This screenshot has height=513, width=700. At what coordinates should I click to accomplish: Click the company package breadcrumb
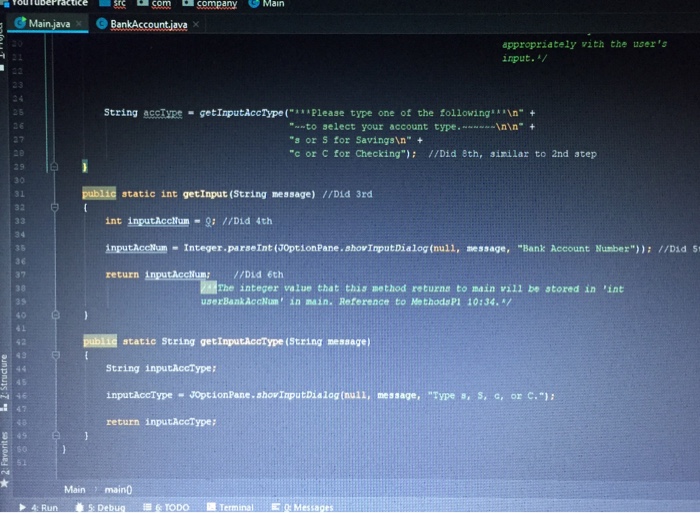click(x=217, y=4)
